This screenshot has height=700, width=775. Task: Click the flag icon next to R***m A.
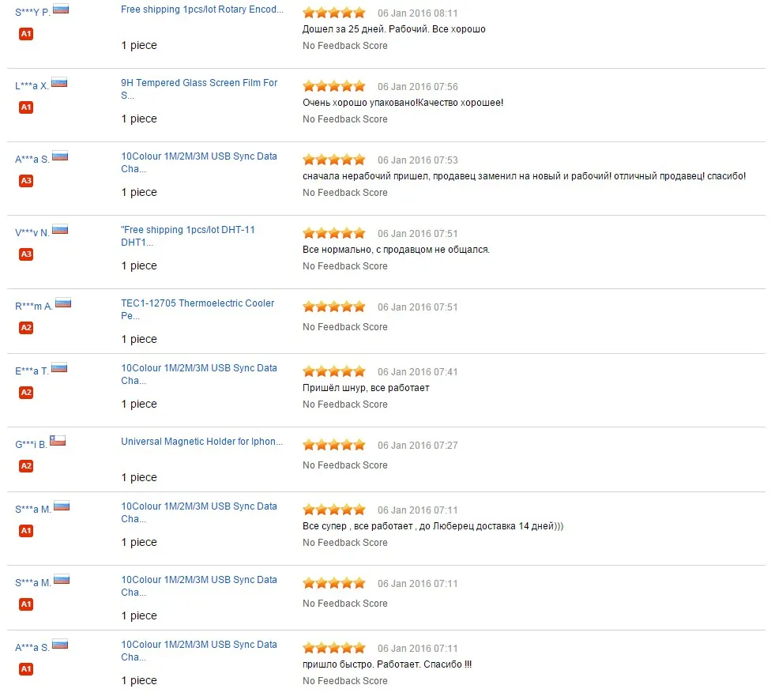point(62,303)
